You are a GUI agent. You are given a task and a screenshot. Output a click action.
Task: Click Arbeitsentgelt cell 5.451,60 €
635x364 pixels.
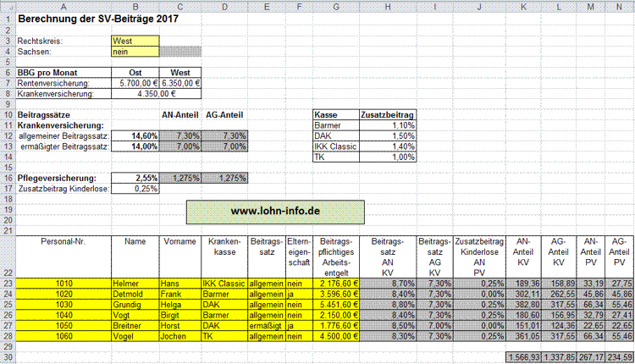(336, 305)
